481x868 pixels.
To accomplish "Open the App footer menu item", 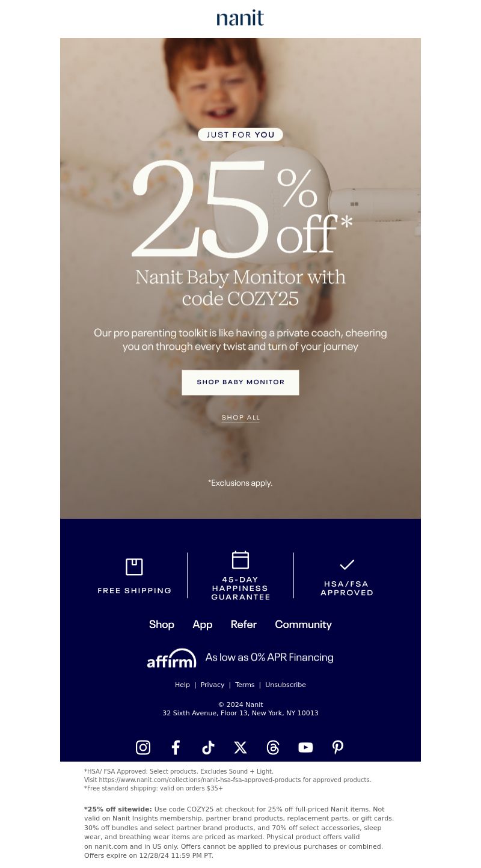I will (x=203, y=625).
